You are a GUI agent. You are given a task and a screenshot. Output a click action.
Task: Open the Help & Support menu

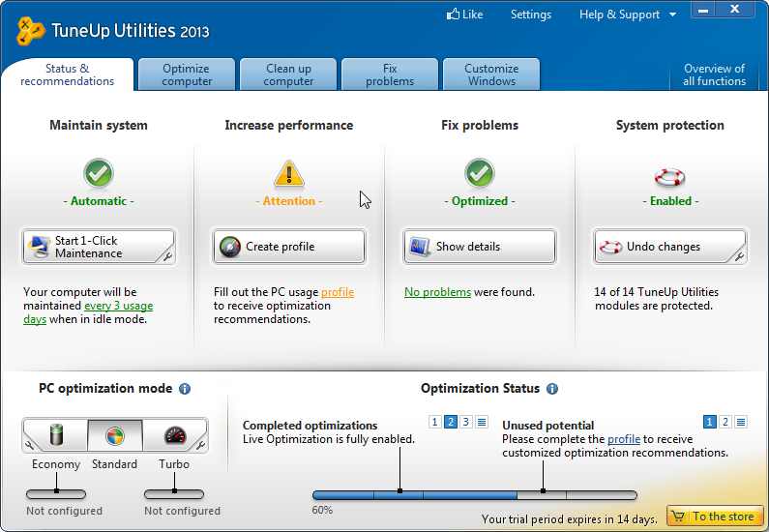coord(619,15)
